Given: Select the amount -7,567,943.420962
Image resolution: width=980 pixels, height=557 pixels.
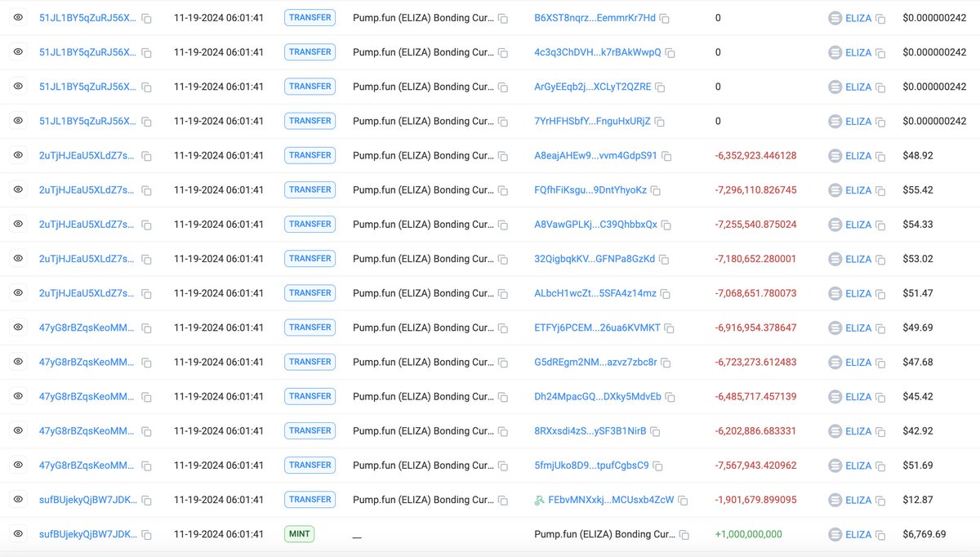Looking at the screenshot, I should tap(755, 466).
